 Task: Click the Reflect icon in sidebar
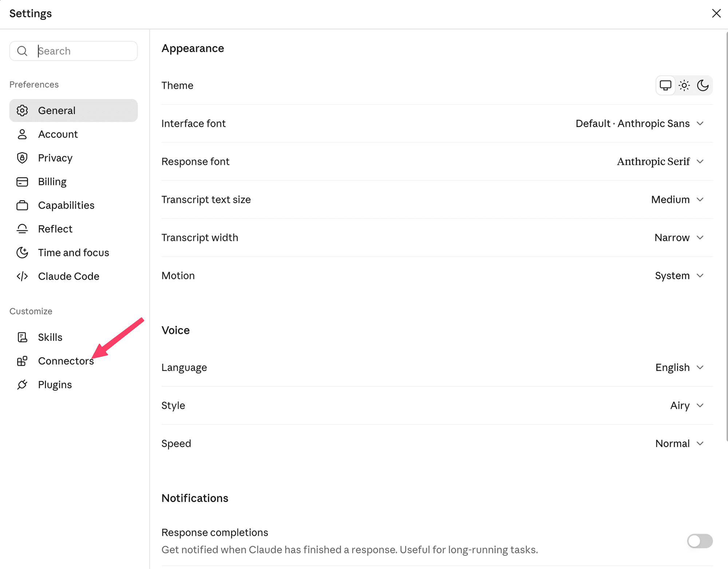tap(22, 229)
